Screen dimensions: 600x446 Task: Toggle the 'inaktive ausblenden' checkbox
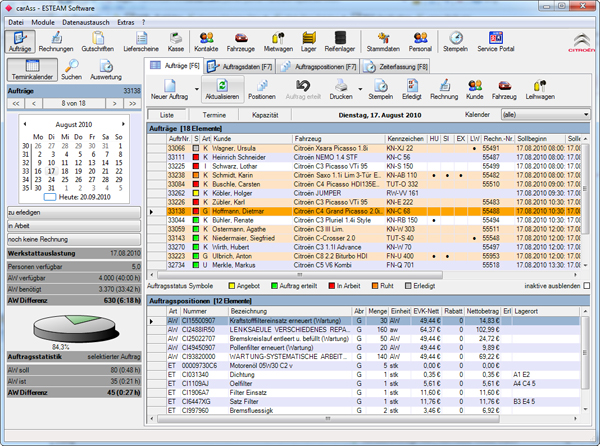point(588,284)
